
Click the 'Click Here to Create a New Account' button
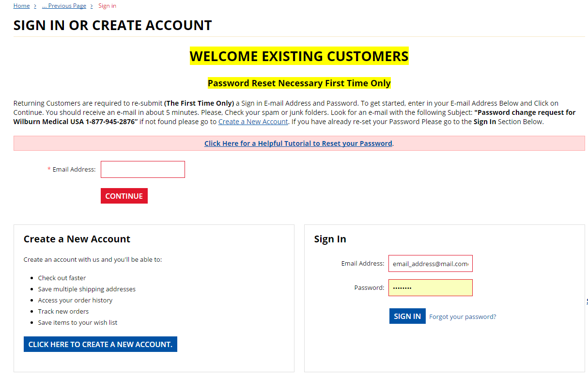(x=100, y=344)
